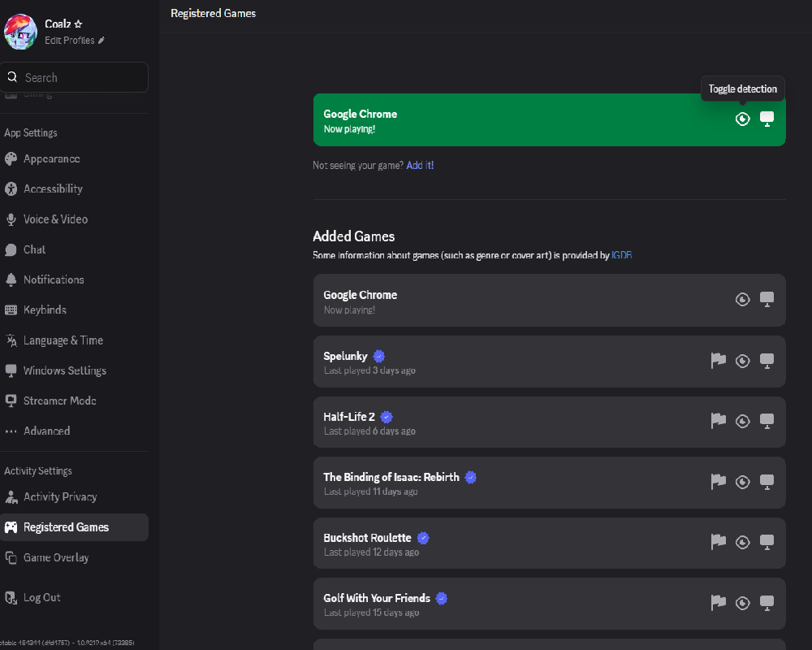Toggle detection for The Binding of Isaac: Rebirth
The image size is (812, 650).
point(742,482)
